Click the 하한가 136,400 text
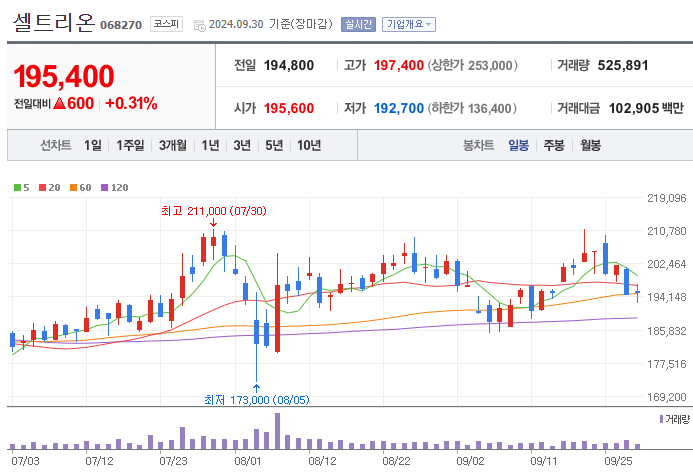693x476 pixels. tap(472, 108)
